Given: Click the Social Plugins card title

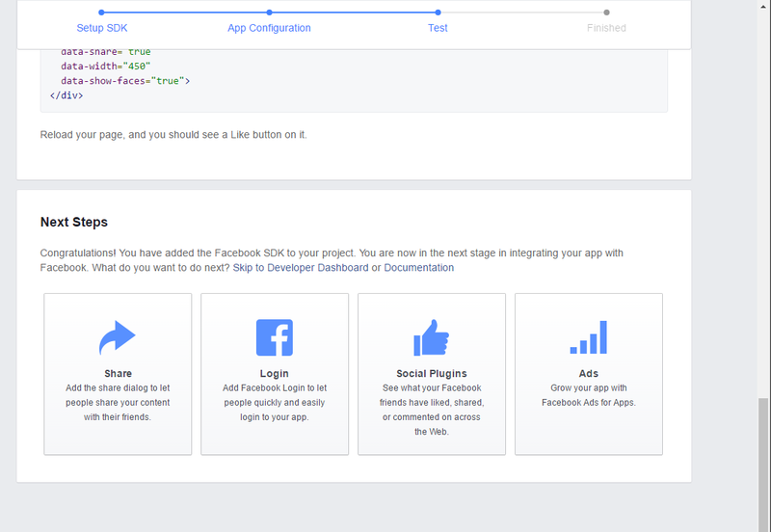Looking at the screenshot, I should [432, 373].
